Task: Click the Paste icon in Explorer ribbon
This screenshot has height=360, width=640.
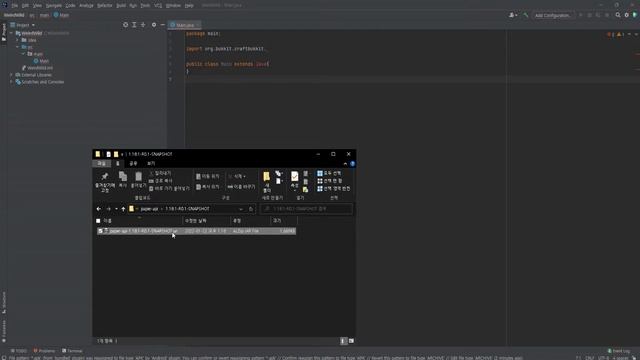Action: (x=138, y=180)
